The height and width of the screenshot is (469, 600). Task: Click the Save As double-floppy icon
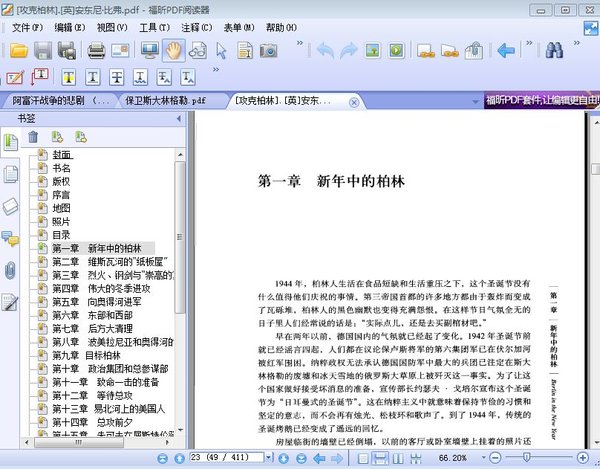tap(67, 50)
